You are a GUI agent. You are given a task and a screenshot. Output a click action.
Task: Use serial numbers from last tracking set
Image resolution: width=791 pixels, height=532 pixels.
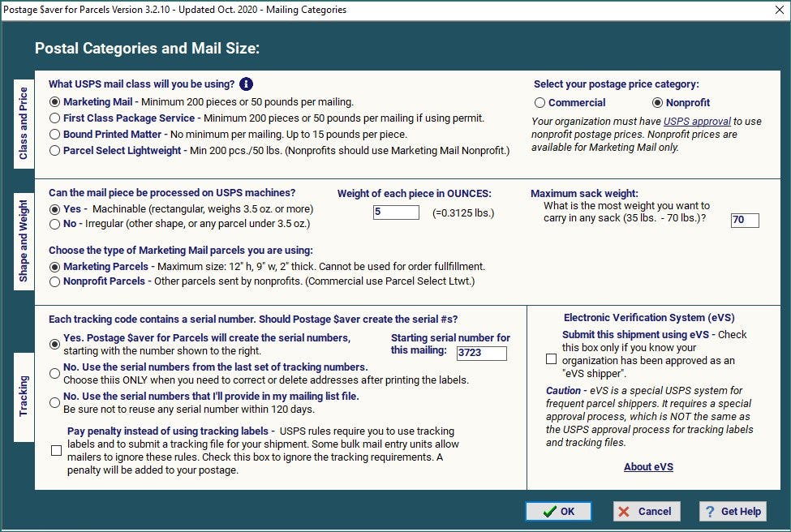[x=54, y=374]
